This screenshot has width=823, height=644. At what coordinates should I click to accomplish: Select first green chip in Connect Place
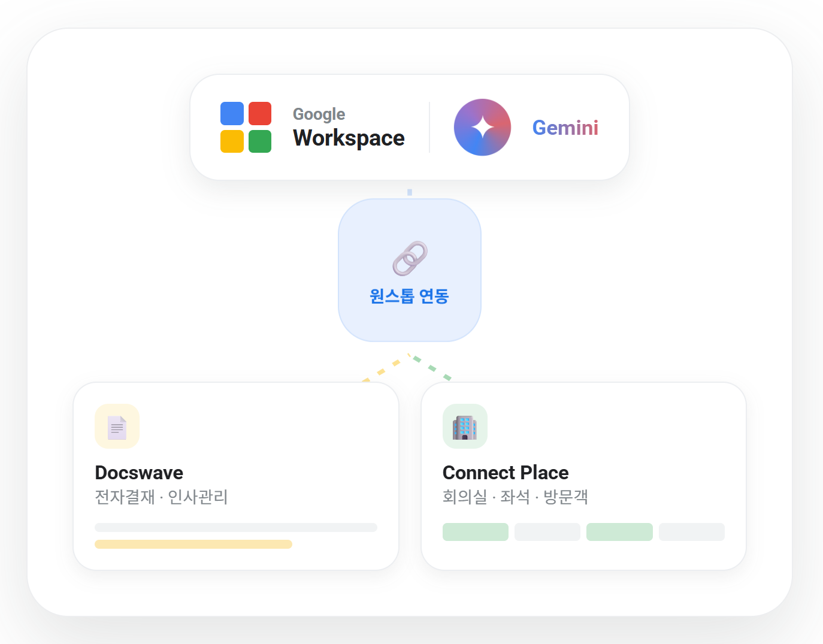point(476,532)
